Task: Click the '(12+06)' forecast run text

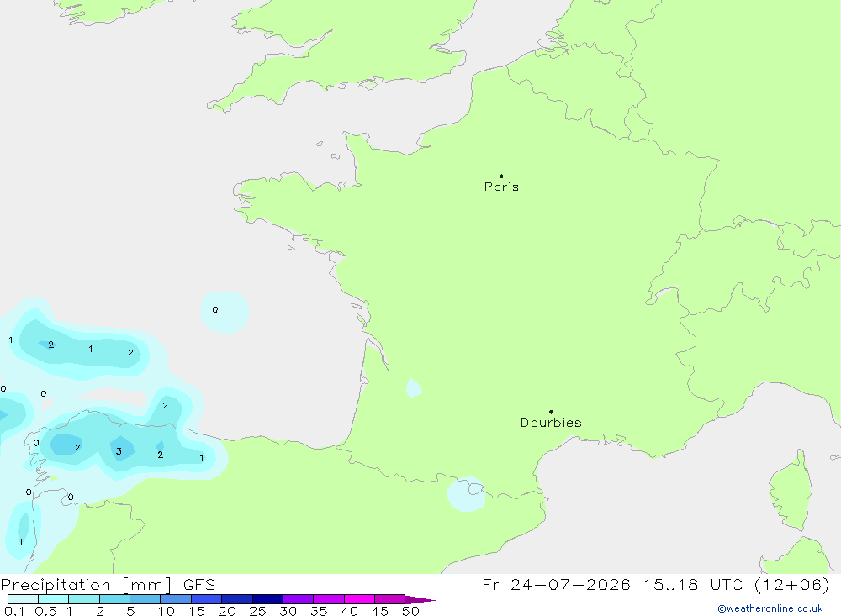Action: click(792, 584)
